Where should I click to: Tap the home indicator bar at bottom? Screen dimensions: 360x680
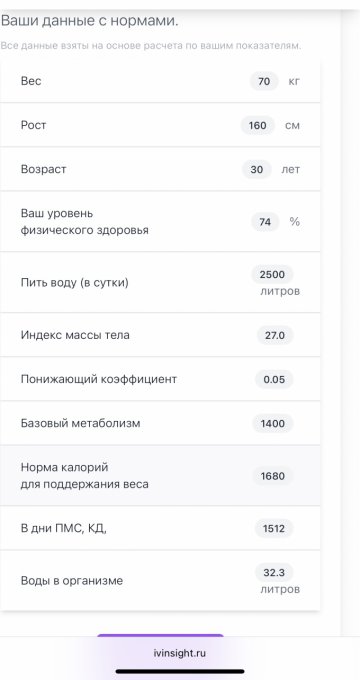click(180, 672)
